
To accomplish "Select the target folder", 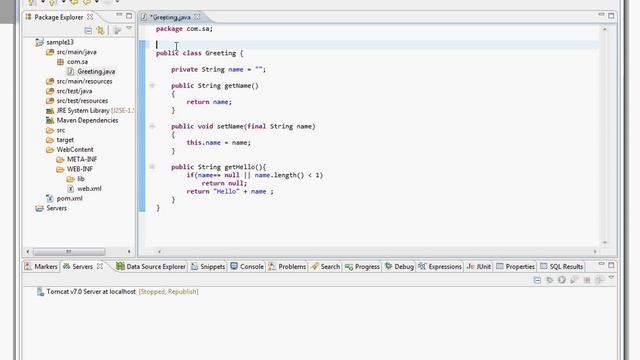I will coord(65,140).
